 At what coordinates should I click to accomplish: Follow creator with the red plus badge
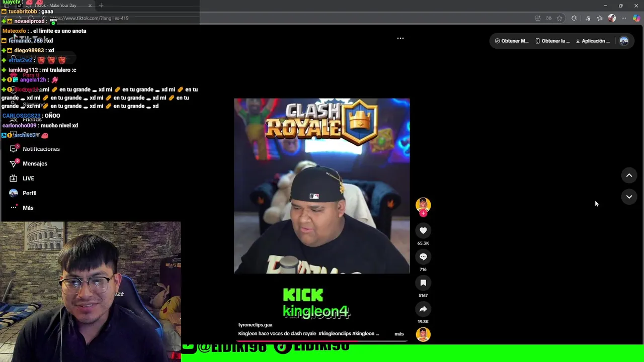[x=423, y=213]
